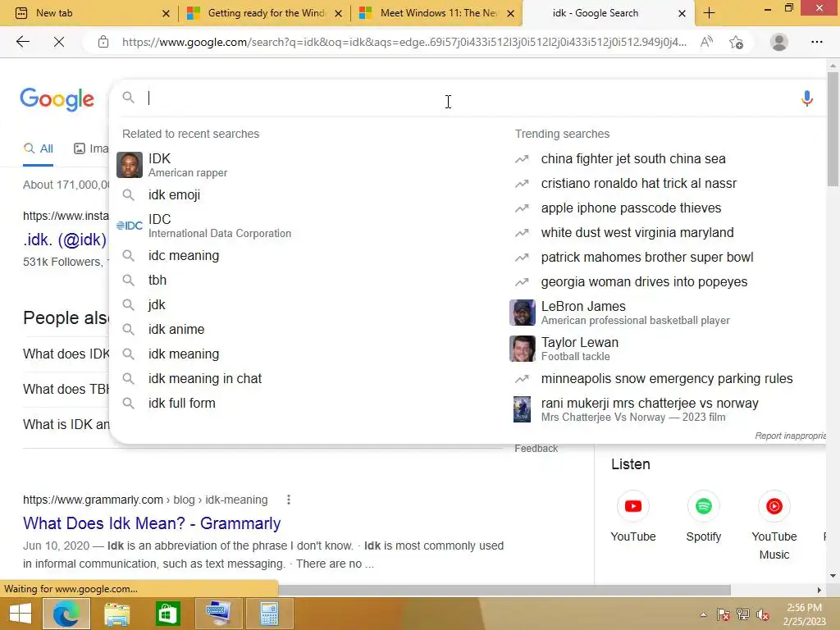Image resolution: width=840 pixels, height=630 pixels.
Task: Click the browser back arrow
Action: coord(22,42)
